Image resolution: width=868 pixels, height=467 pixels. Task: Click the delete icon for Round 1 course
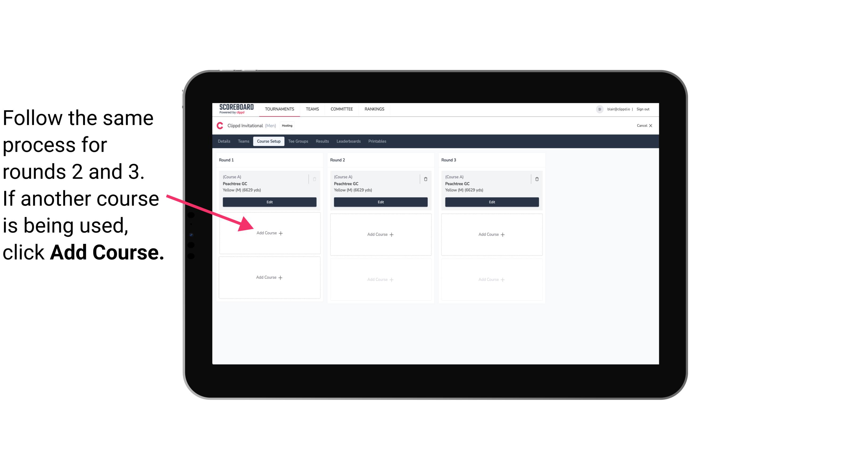[315, 179]
